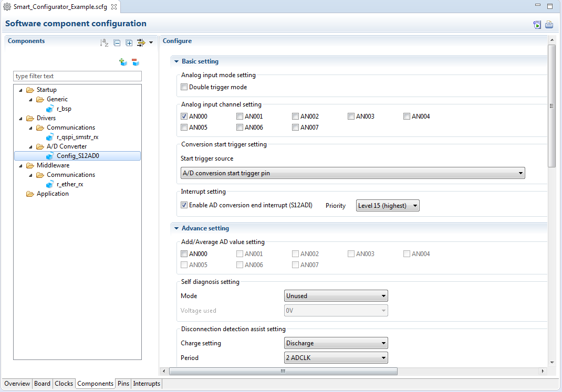Viewport: 562px width, 392px height.
Task: Open the Interrupts tab
Action: [x=147, y=384]
